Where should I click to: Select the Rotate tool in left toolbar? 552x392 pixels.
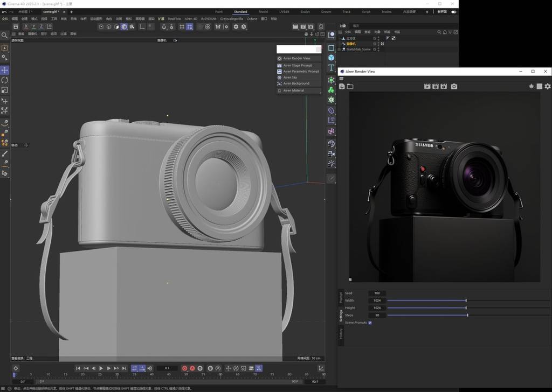pyautogui.click(x=4, y=80)
